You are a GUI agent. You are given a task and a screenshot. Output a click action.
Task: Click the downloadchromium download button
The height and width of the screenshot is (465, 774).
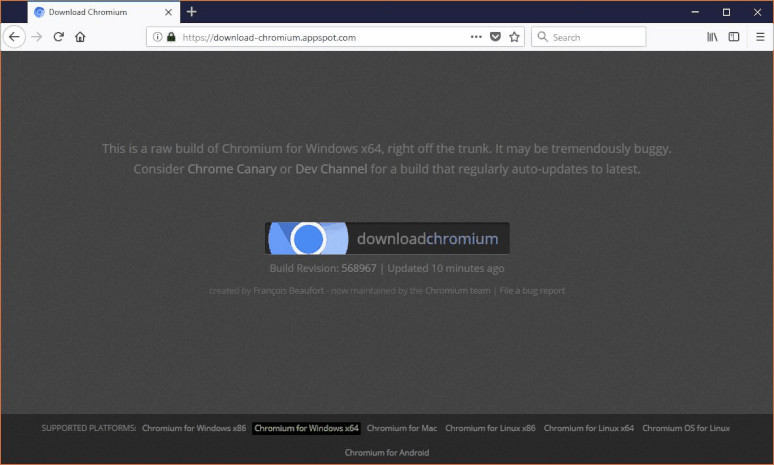(x=387, y=238)
